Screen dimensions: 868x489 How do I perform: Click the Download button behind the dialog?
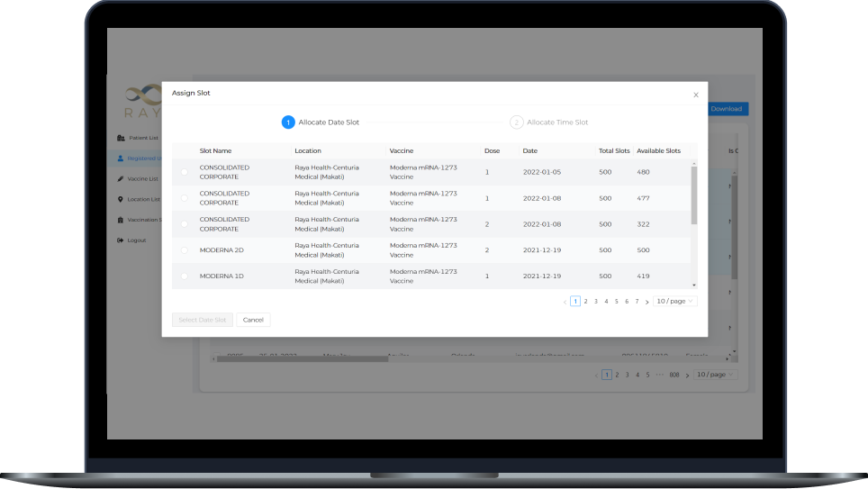728,109
